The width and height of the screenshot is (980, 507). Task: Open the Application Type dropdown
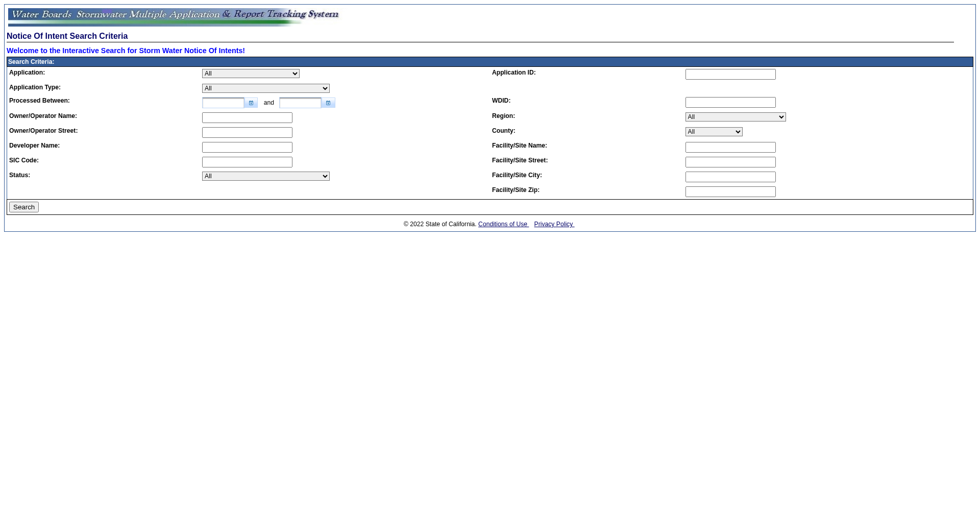click(265, 88)
